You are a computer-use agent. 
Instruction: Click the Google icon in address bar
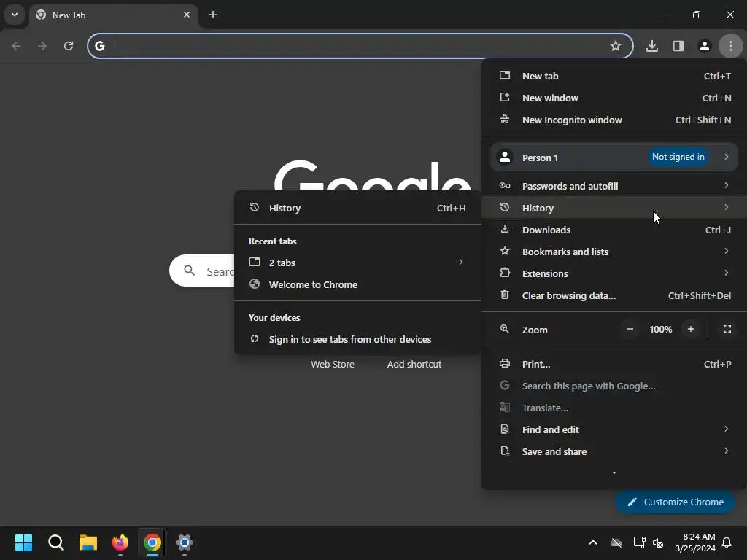[x=99, y=46]
